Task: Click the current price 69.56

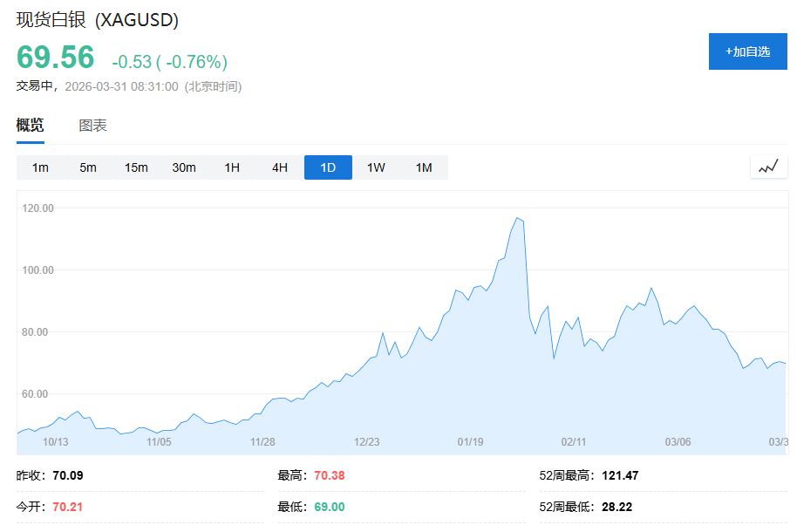Action: (x=56, y=58)
